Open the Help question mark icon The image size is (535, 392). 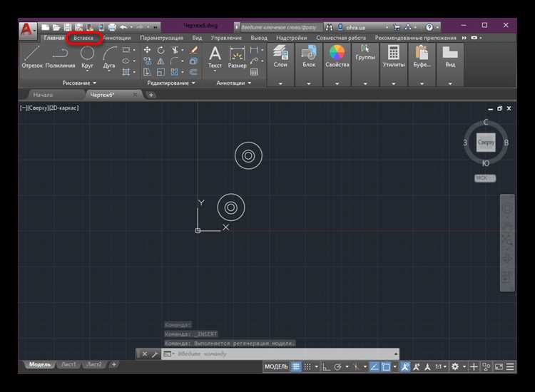[429, 27]
